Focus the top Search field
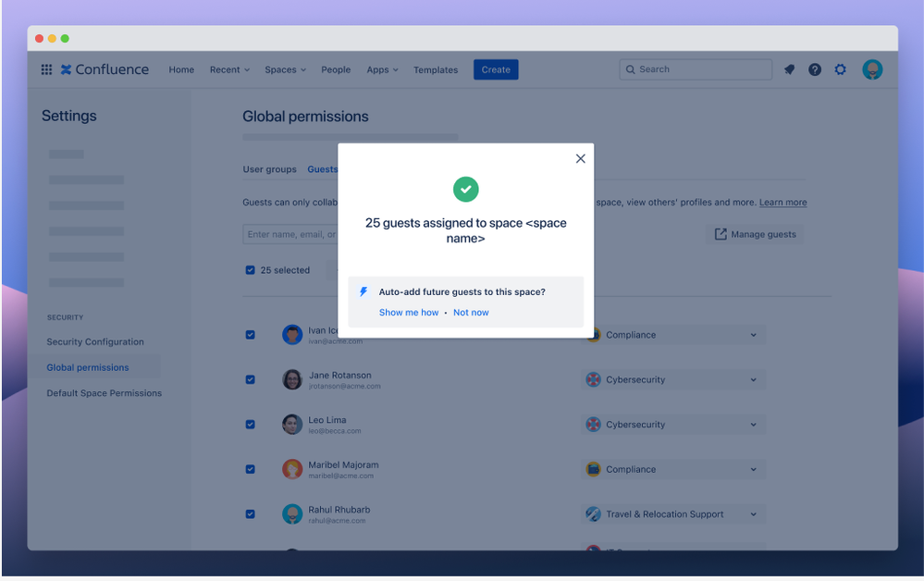Viewport: 924px width, 581px height. click(x=696, y=69)
